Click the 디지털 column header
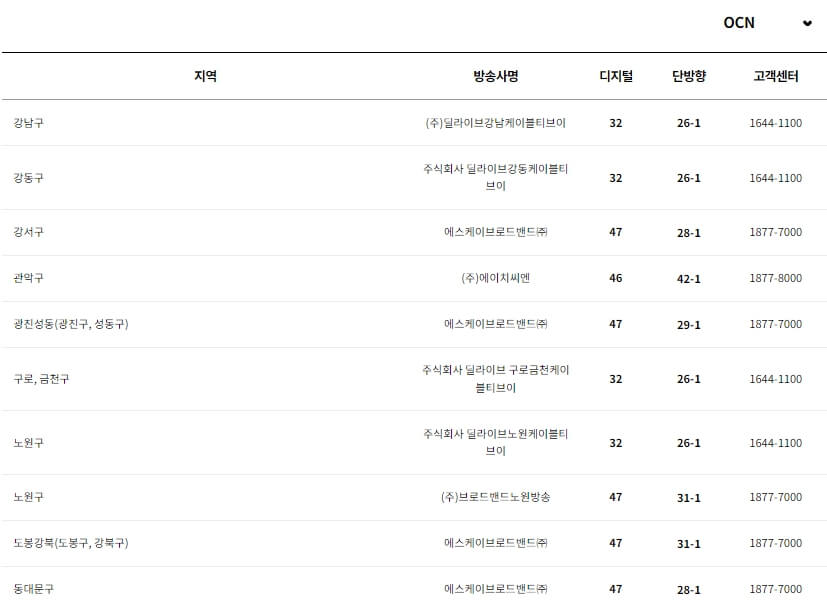 [x=612, y=75]
